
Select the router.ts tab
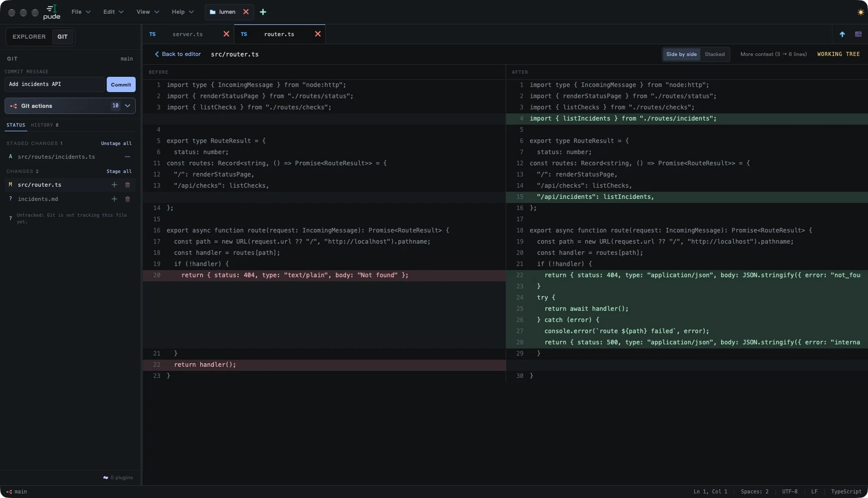point(279,34)
